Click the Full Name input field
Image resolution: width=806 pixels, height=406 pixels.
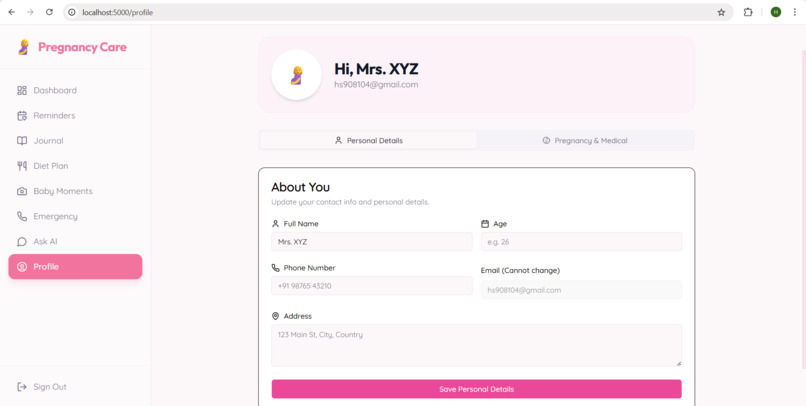coord(372,242)
